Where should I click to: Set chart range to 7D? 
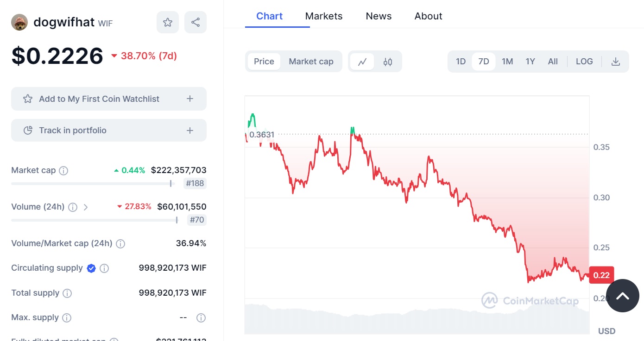coord(484,62)
